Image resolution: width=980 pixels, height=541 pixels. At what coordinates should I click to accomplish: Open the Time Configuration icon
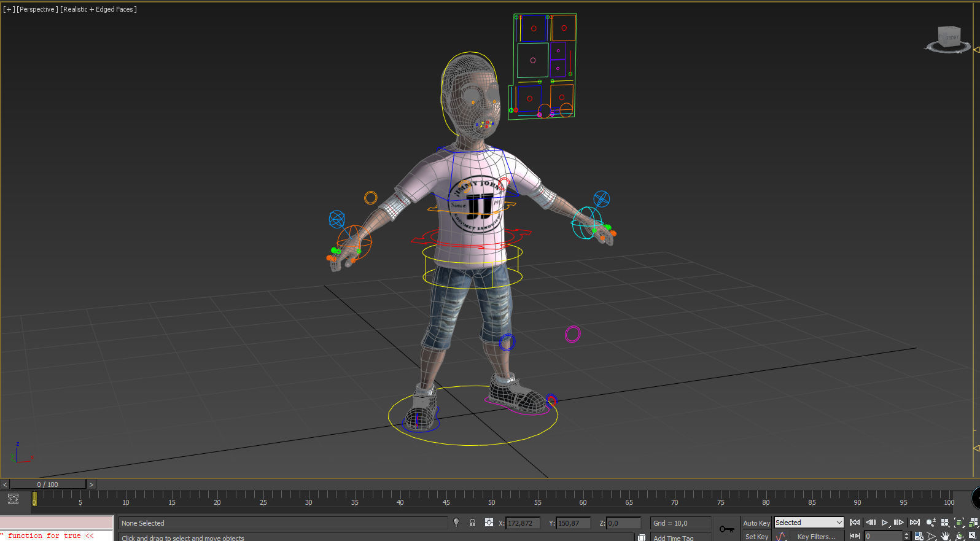point(919,536)
